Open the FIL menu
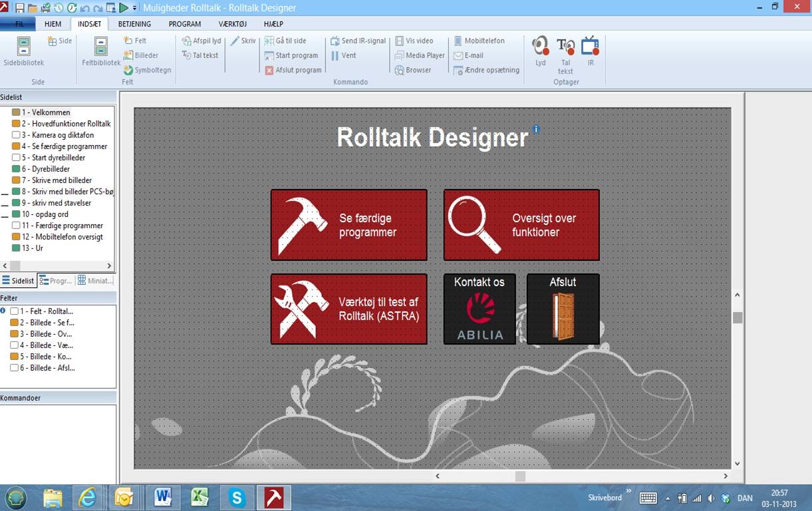This screenshot has height=511, width=812. pos(19,24)
